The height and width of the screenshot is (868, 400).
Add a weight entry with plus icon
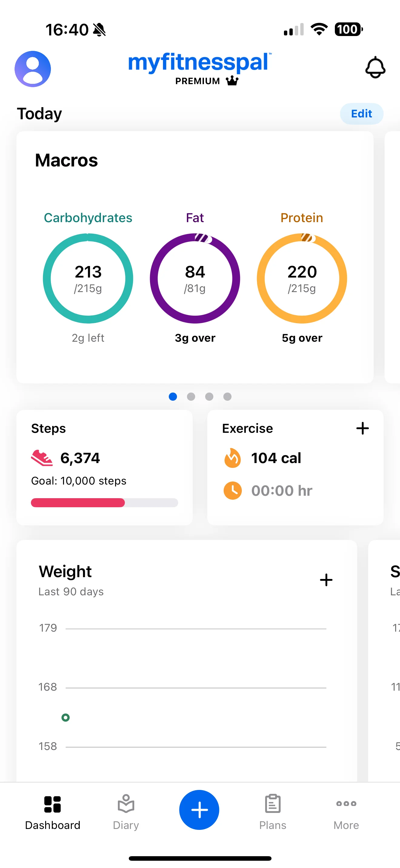tap(326, 580)
